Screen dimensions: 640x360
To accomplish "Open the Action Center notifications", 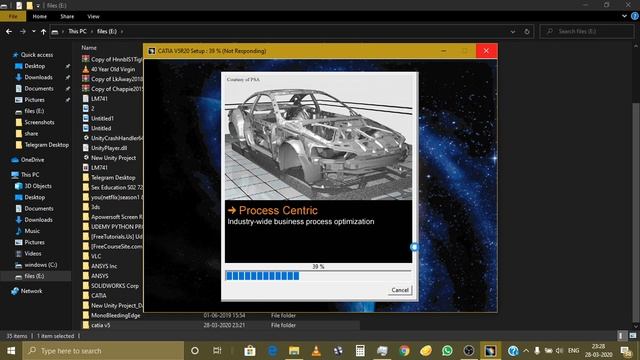I will coord(625,351).
